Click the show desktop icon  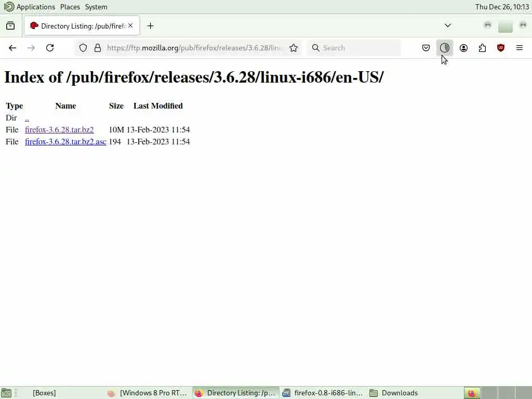(6, 393)
